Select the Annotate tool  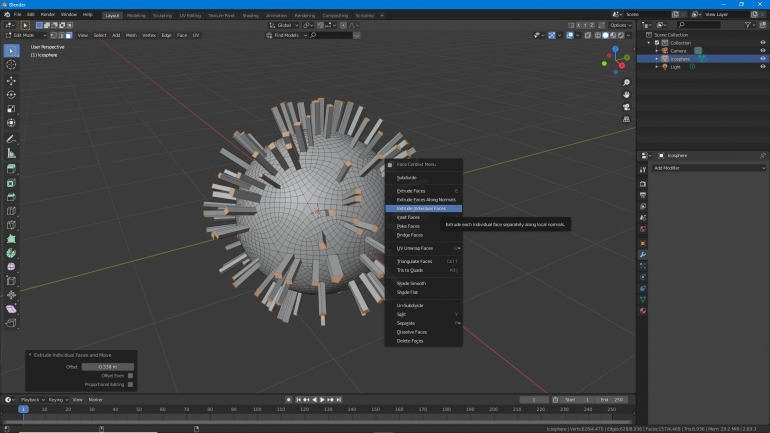click(x=11, y=139)
